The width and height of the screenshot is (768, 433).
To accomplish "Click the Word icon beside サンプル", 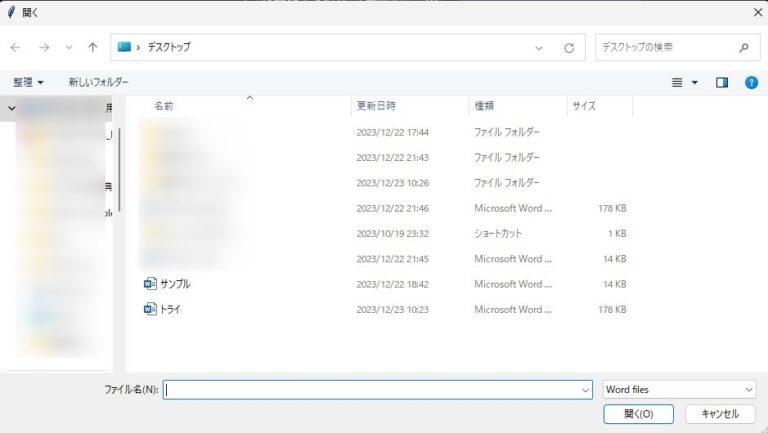I will [150, 284].
